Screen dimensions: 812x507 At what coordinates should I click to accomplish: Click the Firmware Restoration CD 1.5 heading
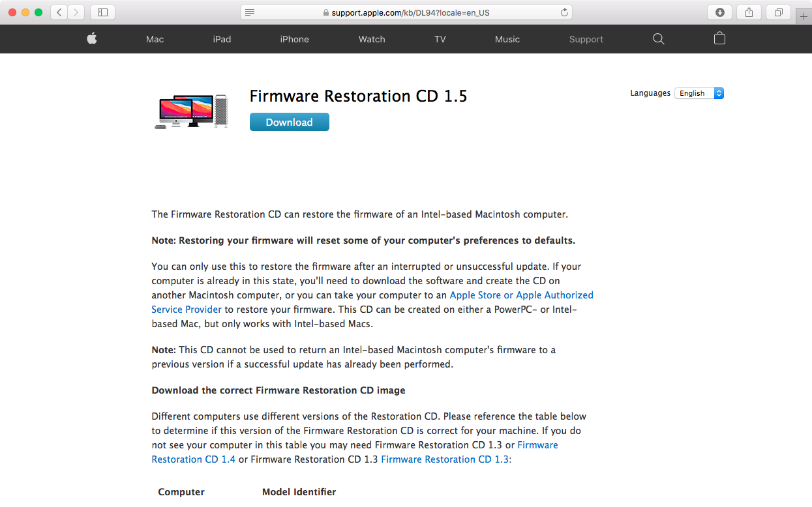tap(359, 96)
